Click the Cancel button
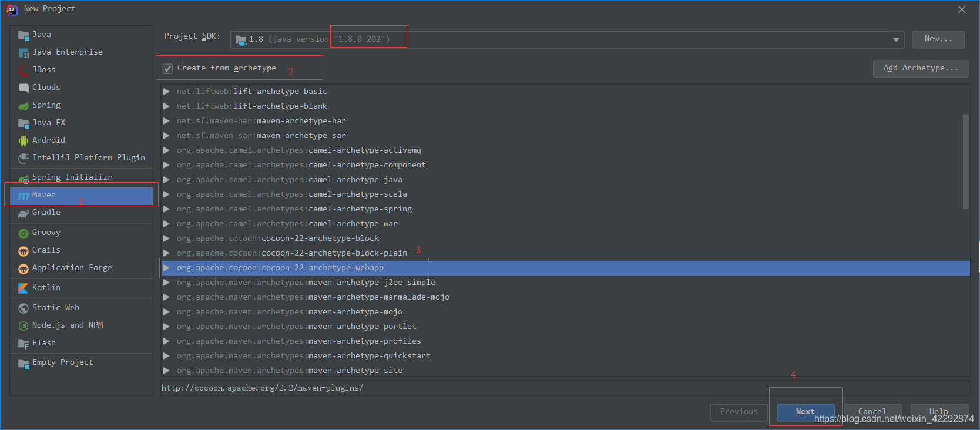Viewport: 980px width, 430px height. tap(872, 412)
